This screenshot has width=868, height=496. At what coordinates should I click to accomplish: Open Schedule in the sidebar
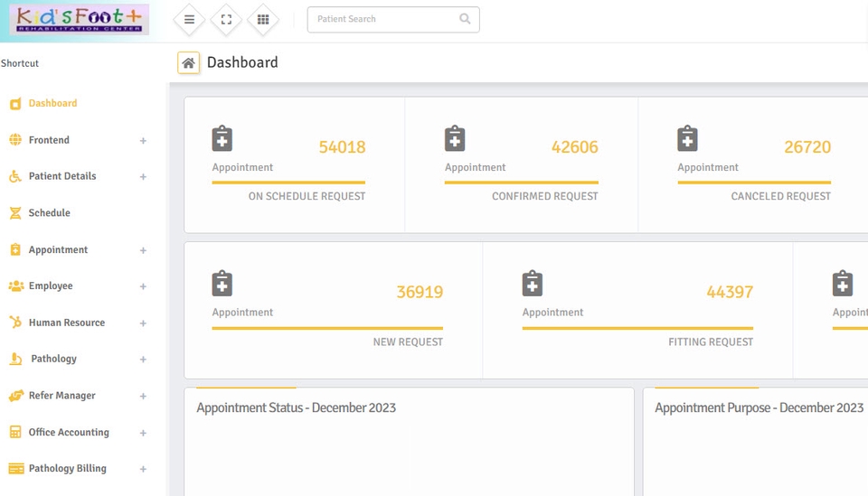tap(49, 213)
